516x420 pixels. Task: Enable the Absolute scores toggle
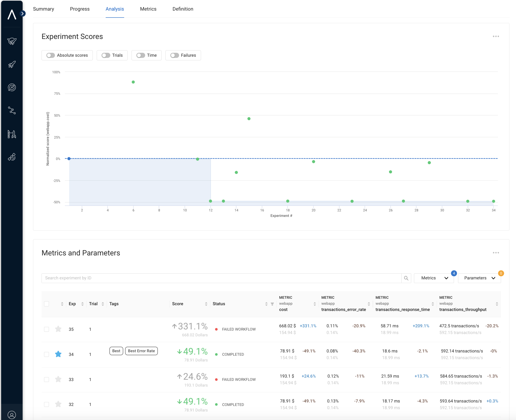[51, 55]
